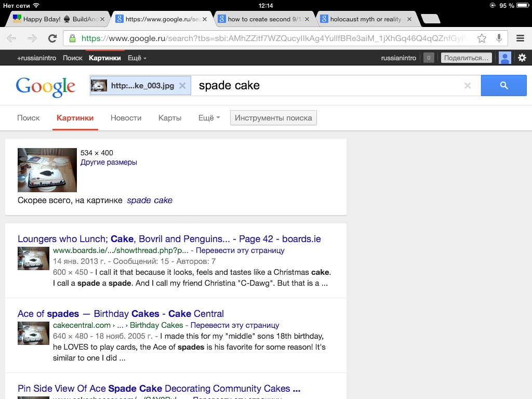The height and width of the screenshot is (399, 532).
Task: Click the address bar URL
Action: pyautogui.click(x=275, y=38)
